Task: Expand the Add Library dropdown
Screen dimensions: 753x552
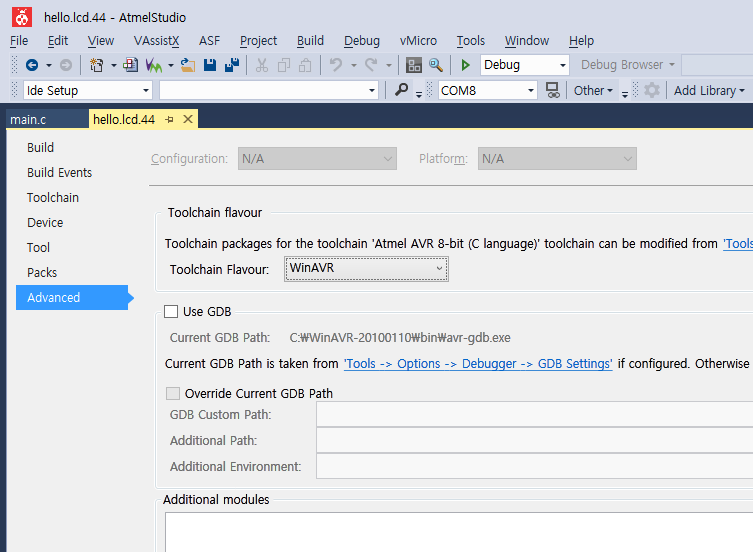Action: (x=709, y=90)
